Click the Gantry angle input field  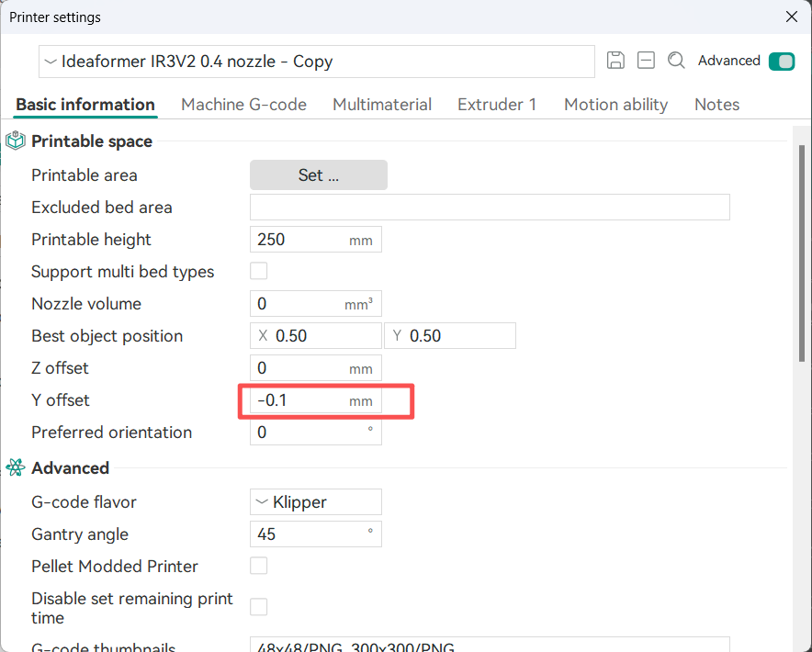tap(315, 534)
